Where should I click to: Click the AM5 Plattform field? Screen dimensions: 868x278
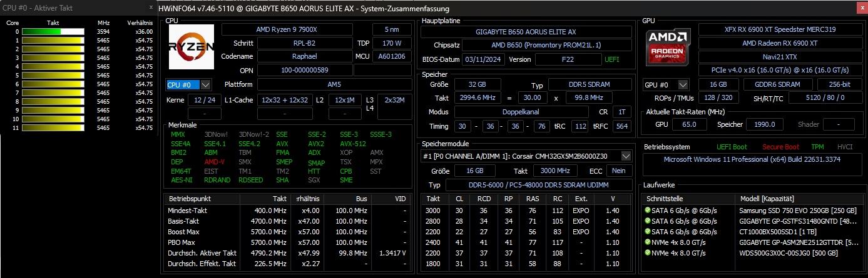click(x=335, y=84)
